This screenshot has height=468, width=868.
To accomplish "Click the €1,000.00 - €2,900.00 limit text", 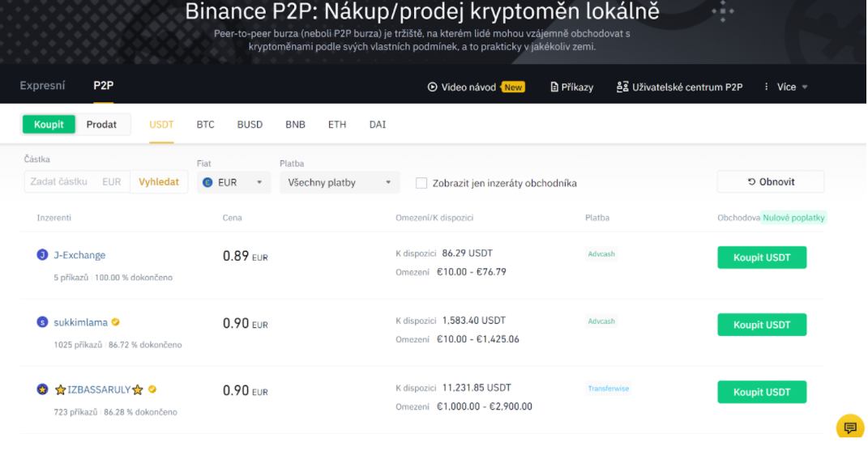I will [485, 406].
